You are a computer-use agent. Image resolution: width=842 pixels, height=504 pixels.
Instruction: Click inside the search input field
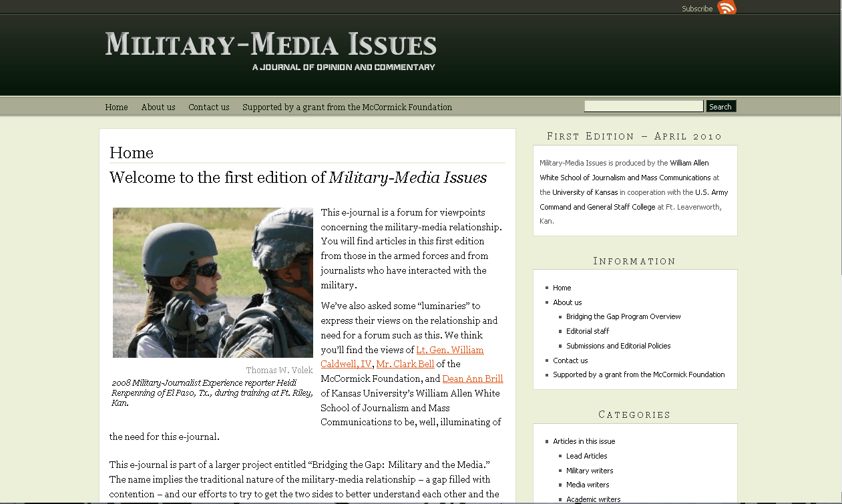click(x=642, y=105)
